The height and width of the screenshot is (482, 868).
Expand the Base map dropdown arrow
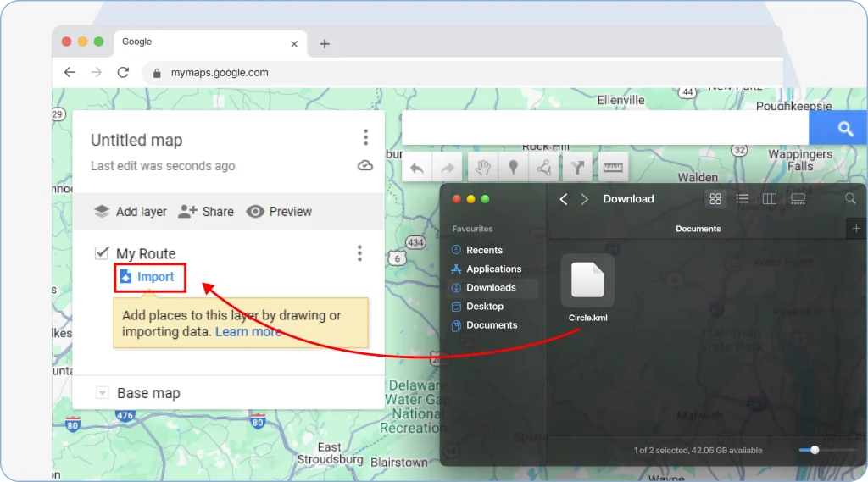[102, 393]
